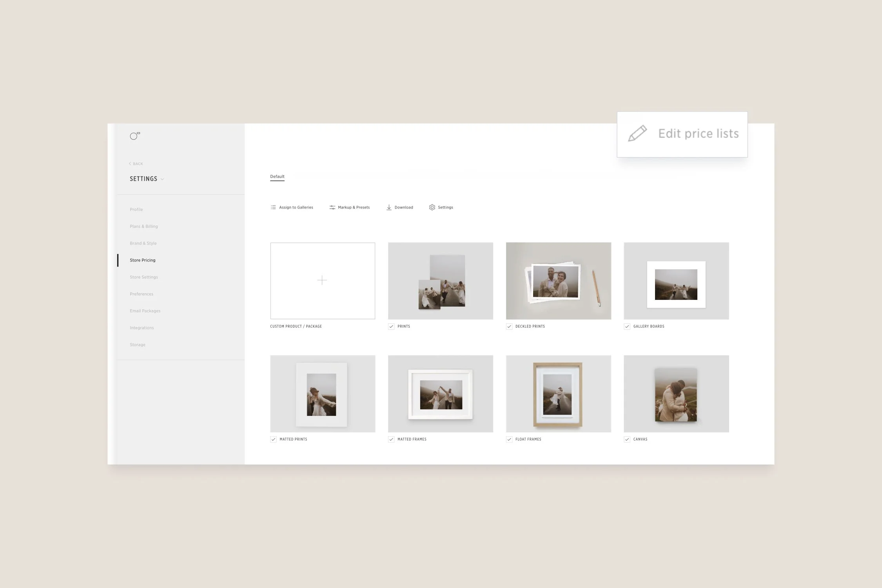Disable the Gallery Boards option
Image resolution: width=882 pixels, height=588 pixels.
tap(627, 326)
